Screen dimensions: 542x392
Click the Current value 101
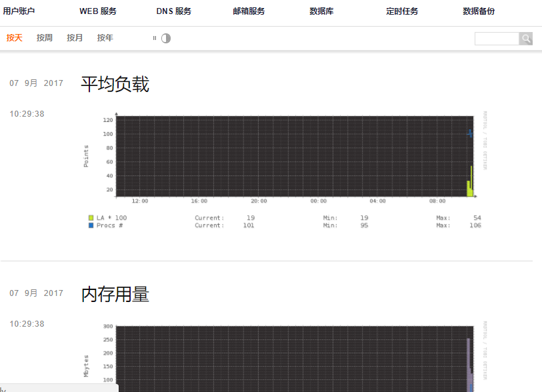coord(249,225)
